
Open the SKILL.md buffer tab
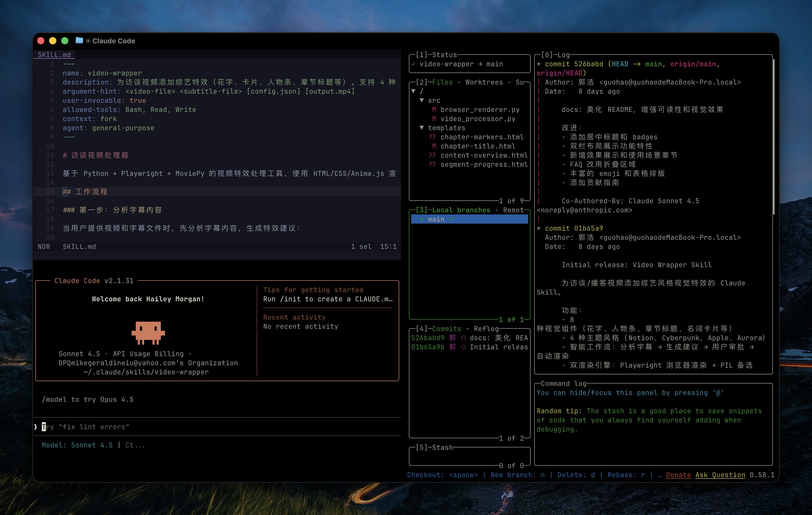(x=54, y=55)
